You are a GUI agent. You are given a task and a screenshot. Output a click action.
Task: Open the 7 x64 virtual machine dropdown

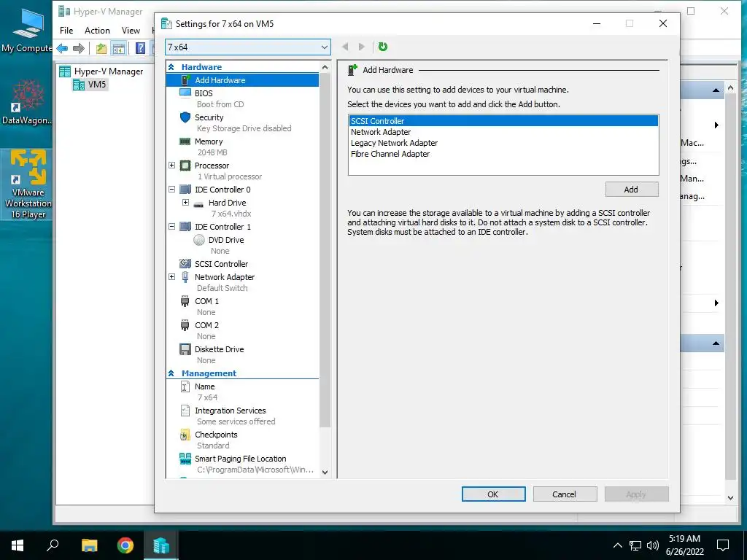tap(248, 47)
